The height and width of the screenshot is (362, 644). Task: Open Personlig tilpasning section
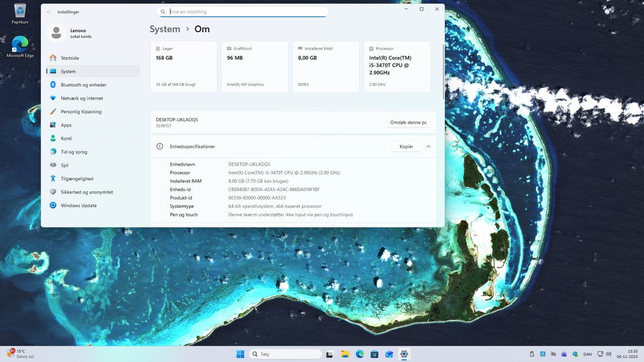80,112
